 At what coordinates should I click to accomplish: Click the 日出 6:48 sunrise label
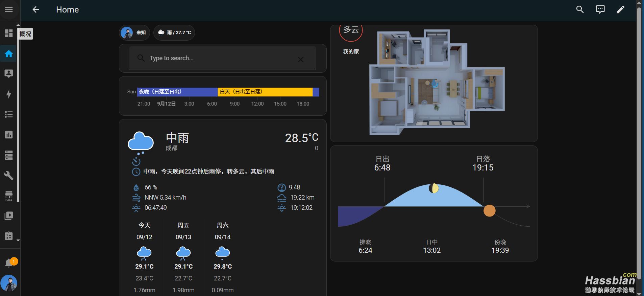pyautogui.click(x=382, y=163)
